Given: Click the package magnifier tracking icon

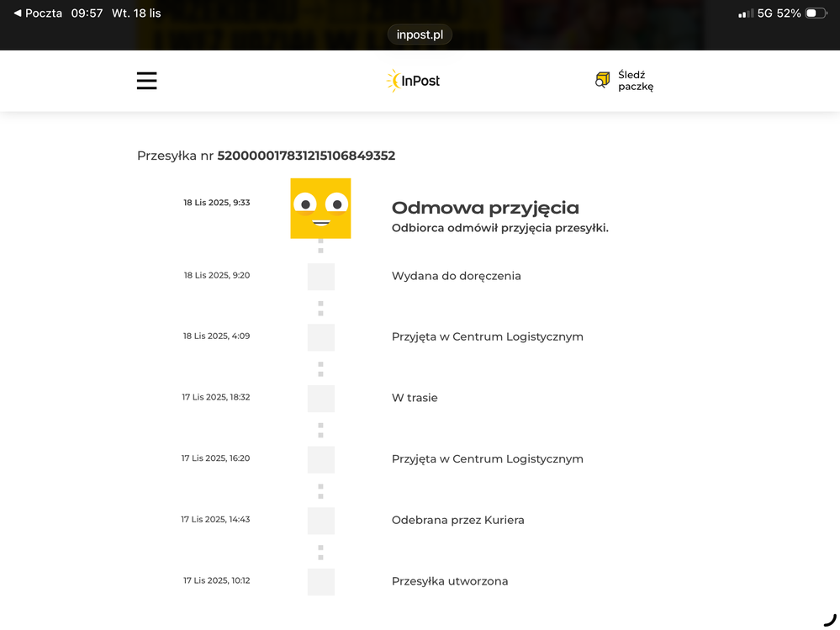Looking at the screenshot, I should point(602,81).
